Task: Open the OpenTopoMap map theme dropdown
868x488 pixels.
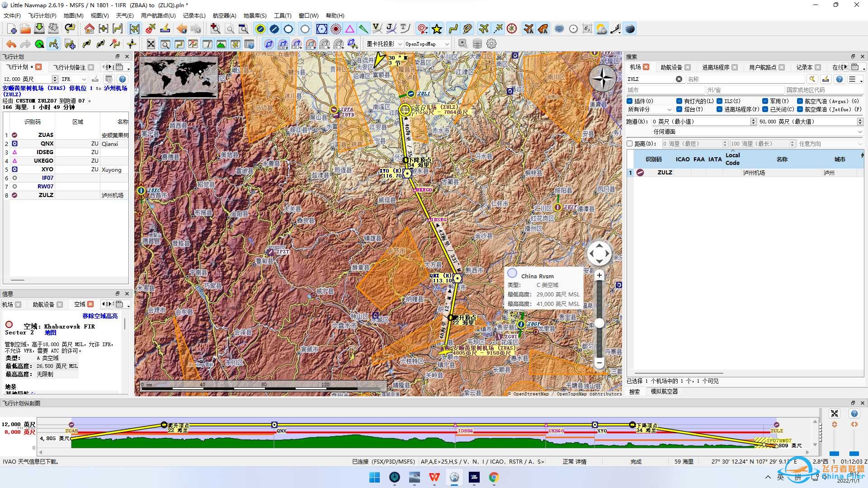Action: (427, 44)
